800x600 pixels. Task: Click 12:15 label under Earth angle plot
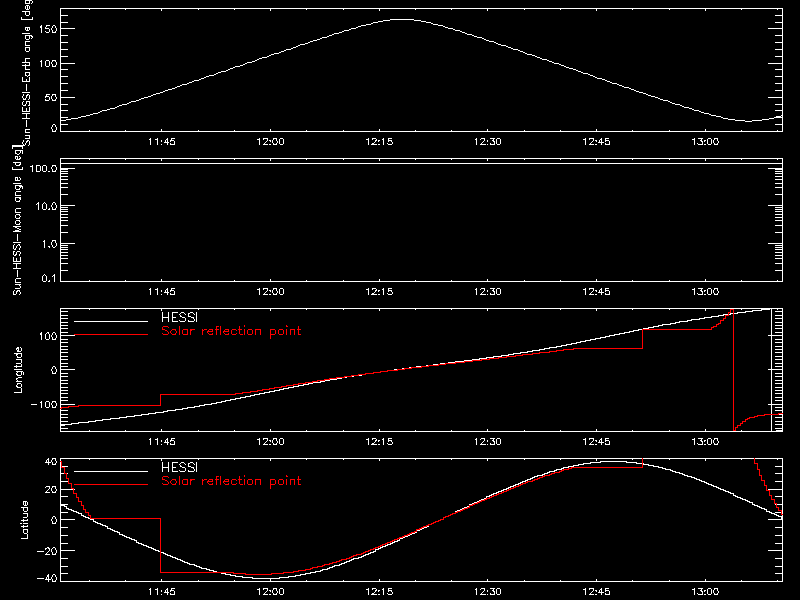[380, 142]
